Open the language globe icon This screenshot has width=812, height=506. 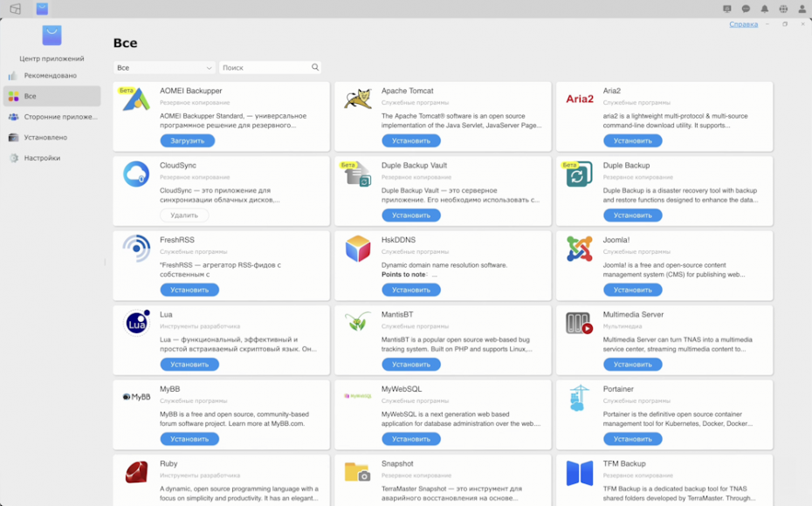pyautogui.click(x=783, y=9)
